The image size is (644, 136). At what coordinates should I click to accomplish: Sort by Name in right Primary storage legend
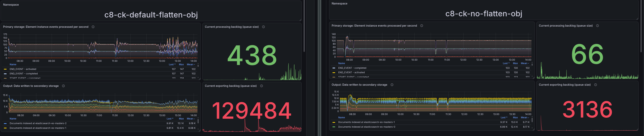point(341,63)
